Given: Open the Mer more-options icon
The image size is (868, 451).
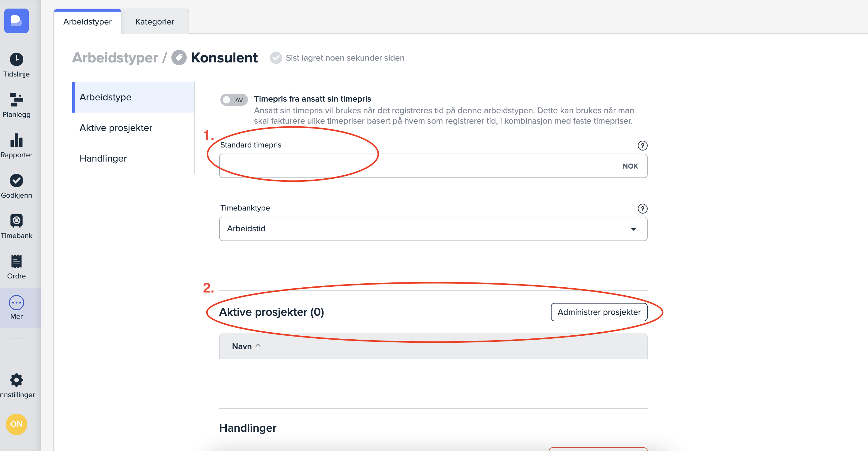Looking at the screenshot, I should coord(16,303).
